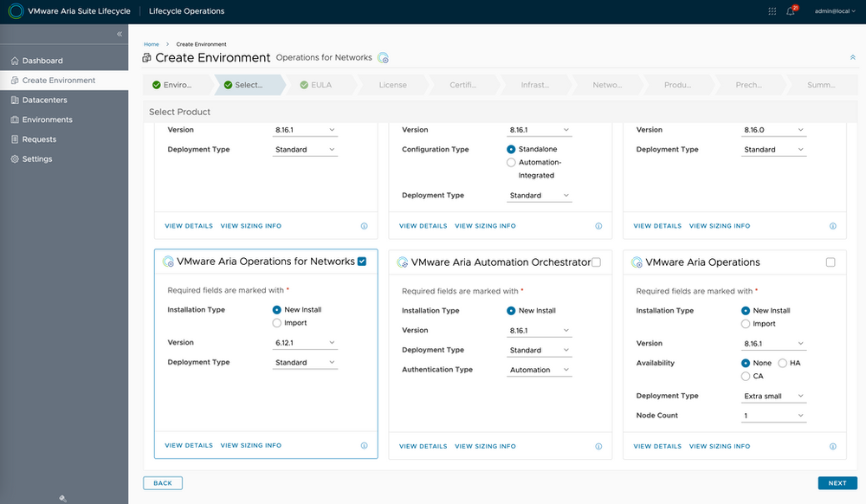Open Requests in sidebar
The height and width of the screenshot is (504, 866).
pos(64,139)
